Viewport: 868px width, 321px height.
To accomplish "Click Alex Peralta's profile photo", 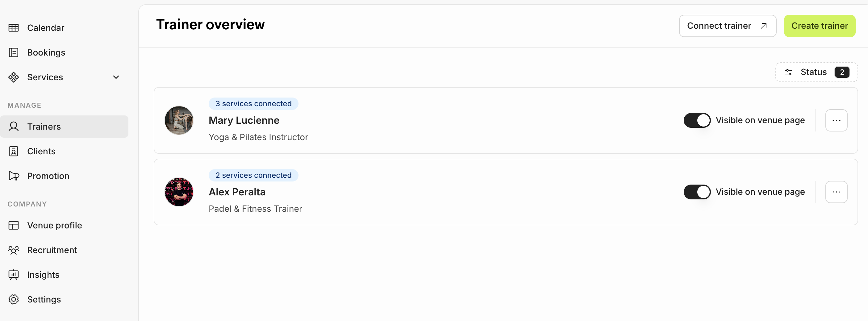I will click(x=179, y=192).
